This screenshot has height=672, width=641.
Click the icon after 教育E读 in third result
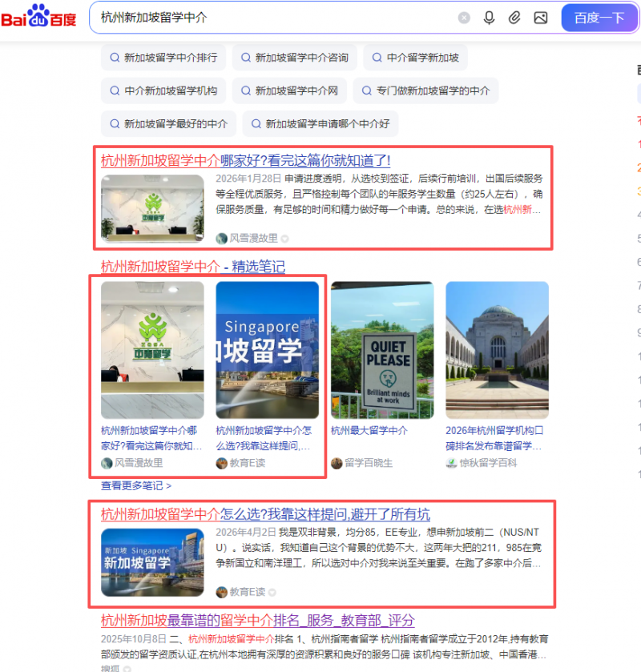coord(272,592)
